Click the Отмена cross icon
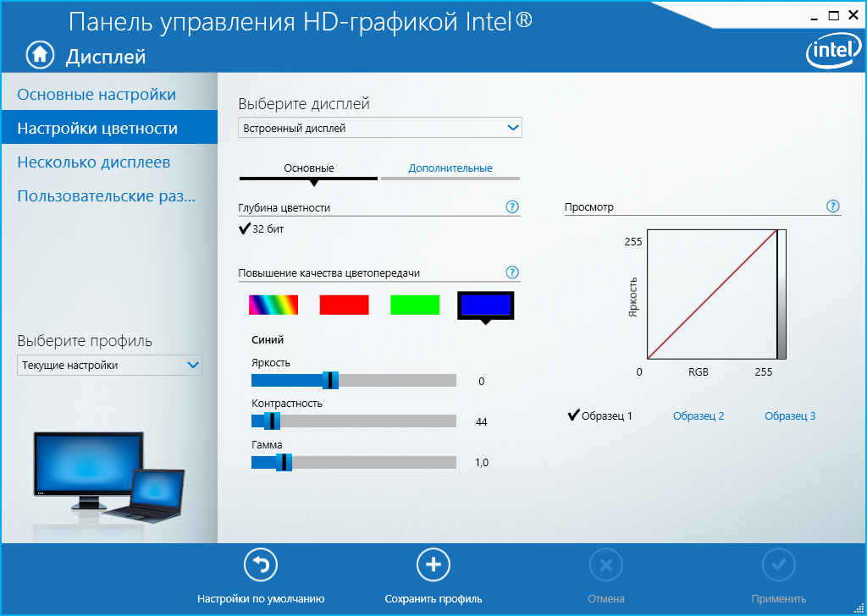867x616 pixels. coord(606,564)
